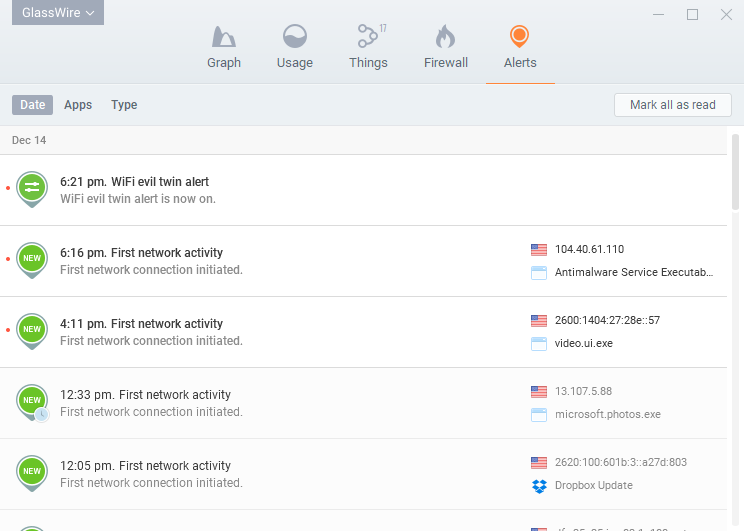Select '4:11 pm. First network activity' text

141,324
